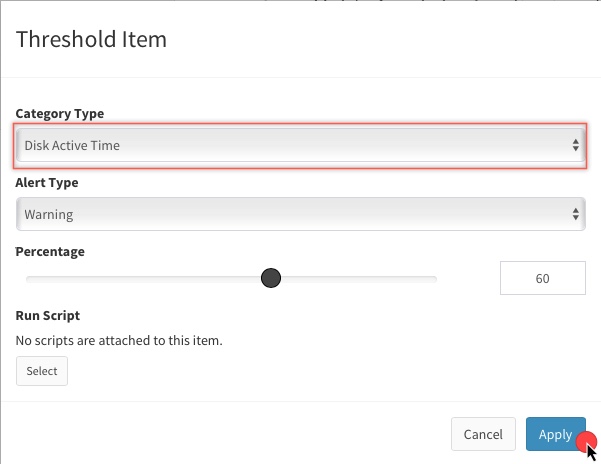Open the Category Type dropdown

[300, 145]
